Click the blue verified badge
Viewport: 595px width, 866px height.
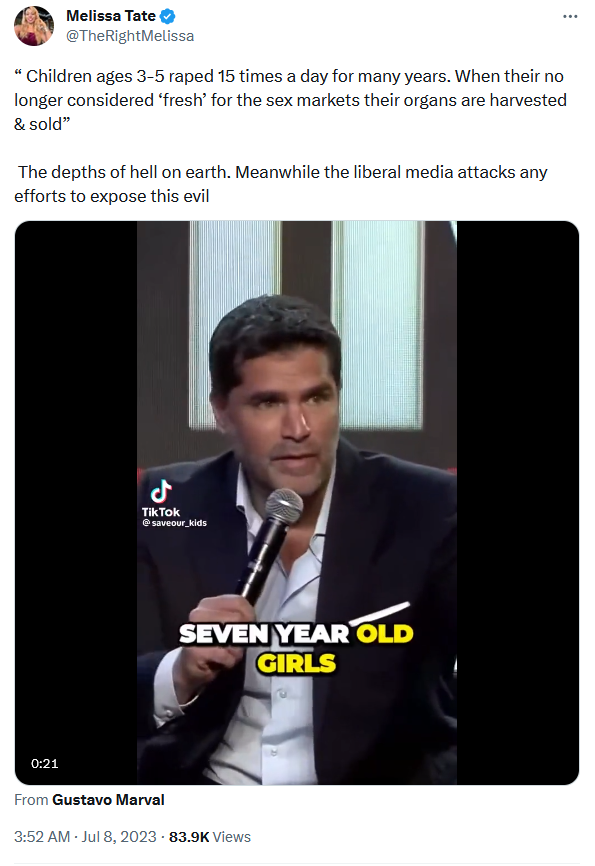167,17
